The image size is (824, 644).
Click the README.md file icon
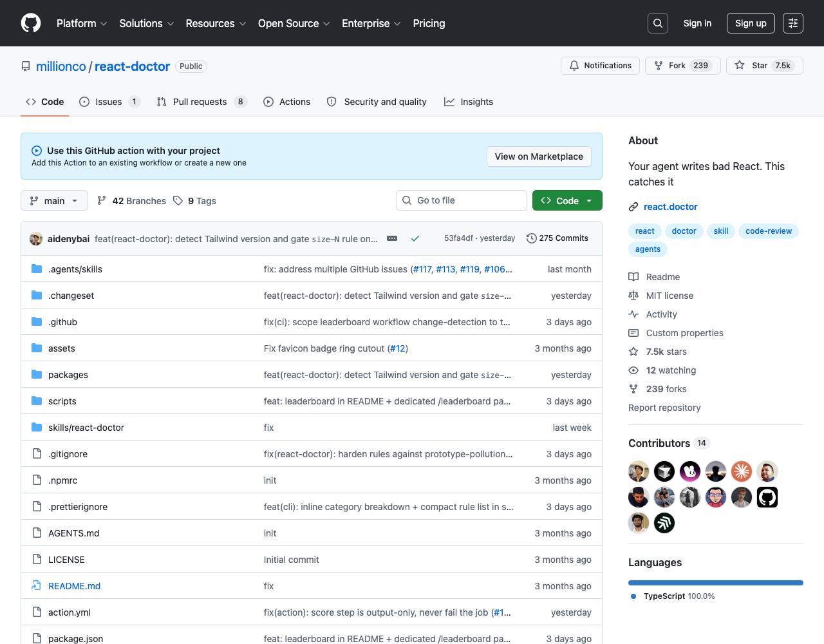(x=37, y=586)
